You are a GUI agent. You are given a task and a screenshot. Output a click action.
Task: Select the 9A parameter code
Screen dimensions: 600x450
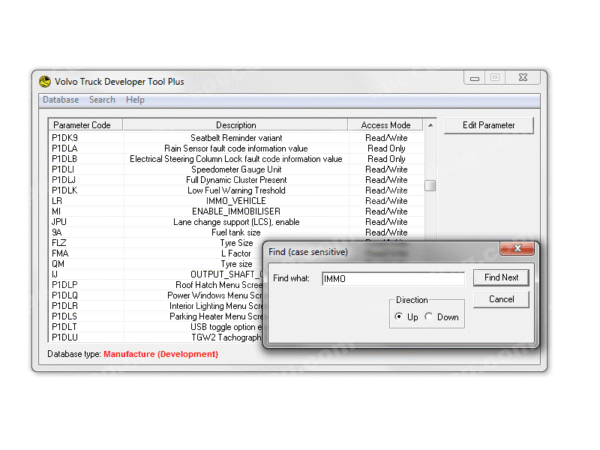tap(57, 232)
